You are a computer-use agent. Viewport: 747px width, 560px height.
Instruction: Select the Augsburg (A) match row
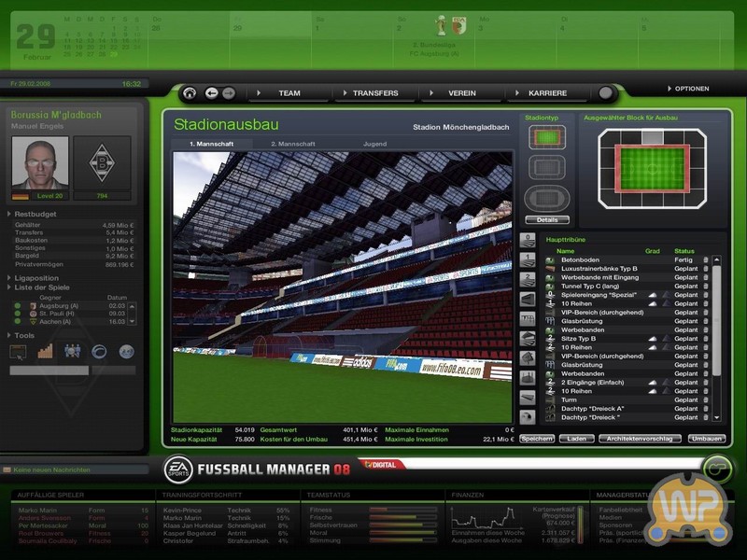coord(70,306)
